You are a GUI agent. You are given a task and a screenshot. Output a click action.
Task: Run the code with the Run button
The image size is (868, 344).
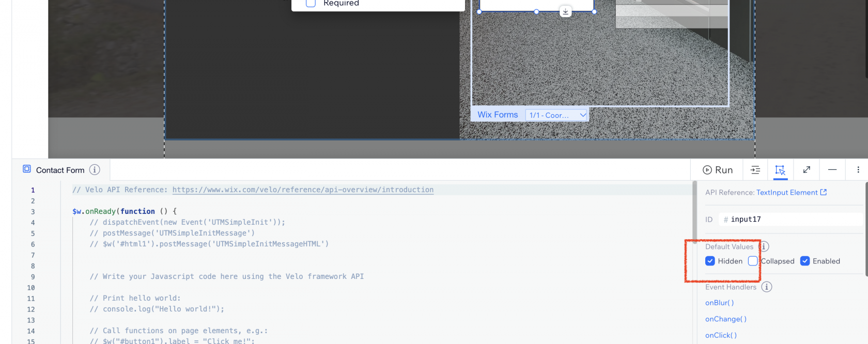pos(718,170)
